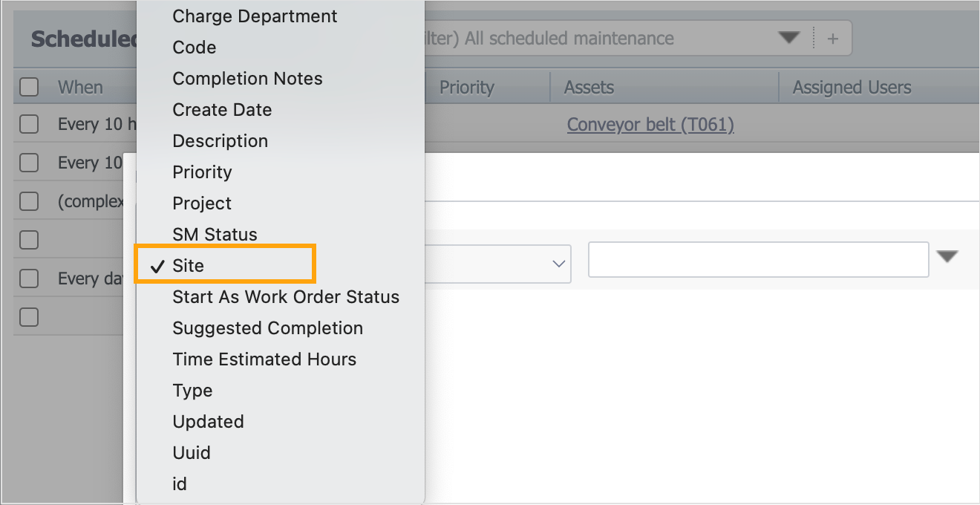The width and height of the screenshot is (980, 505).
Task: Tick the checkbox on the complex schedule row
Action: (29, 201)
